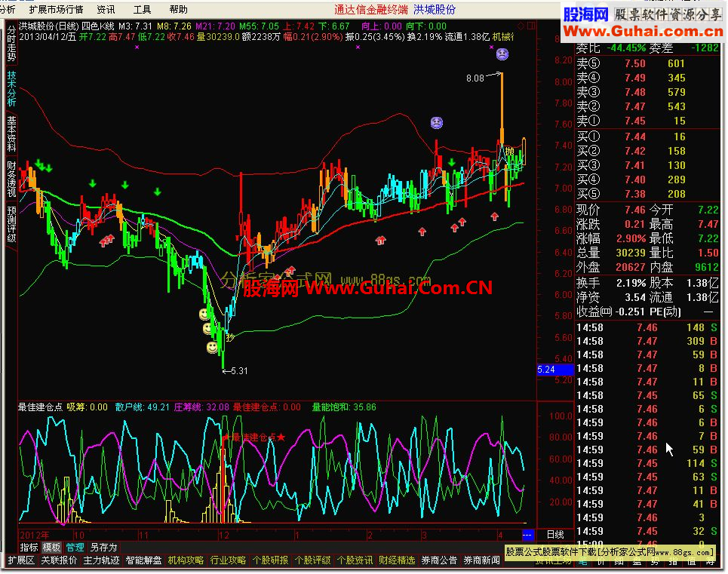Click month 3 on the time axis
This screenshot has height=574, width=728.
(x=424, y=535)
